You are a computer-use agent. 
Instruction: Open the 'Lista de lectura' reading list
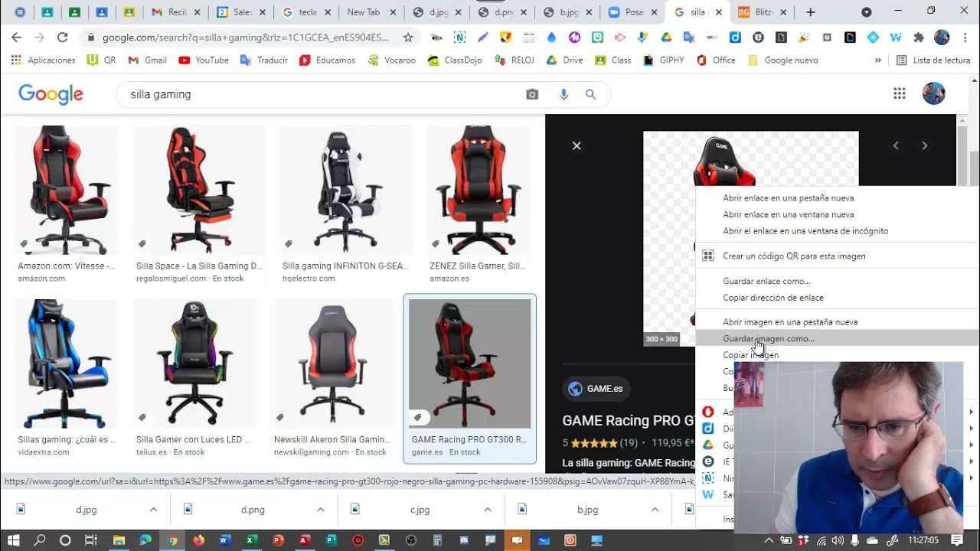coord(933,60)
